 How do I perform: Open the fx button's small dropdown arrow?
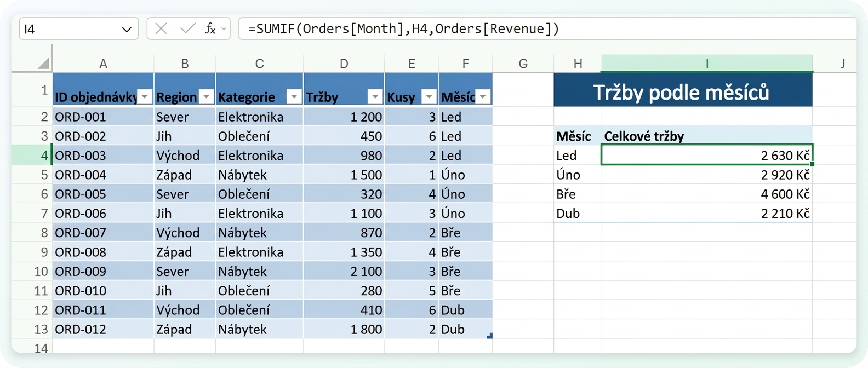point(224,29)
